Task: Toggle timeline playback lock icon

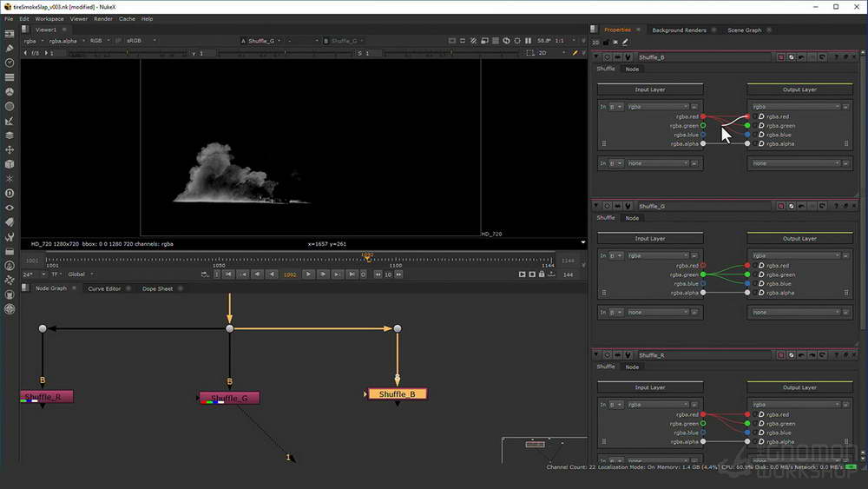Action: (542, 274)
